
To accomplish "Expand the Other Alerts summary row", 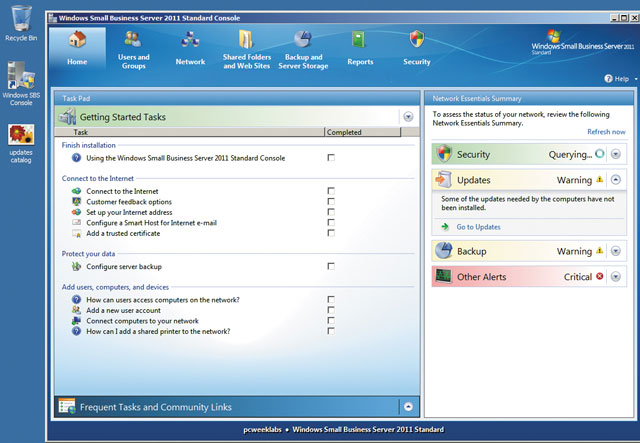I will [x=616, y=277].
